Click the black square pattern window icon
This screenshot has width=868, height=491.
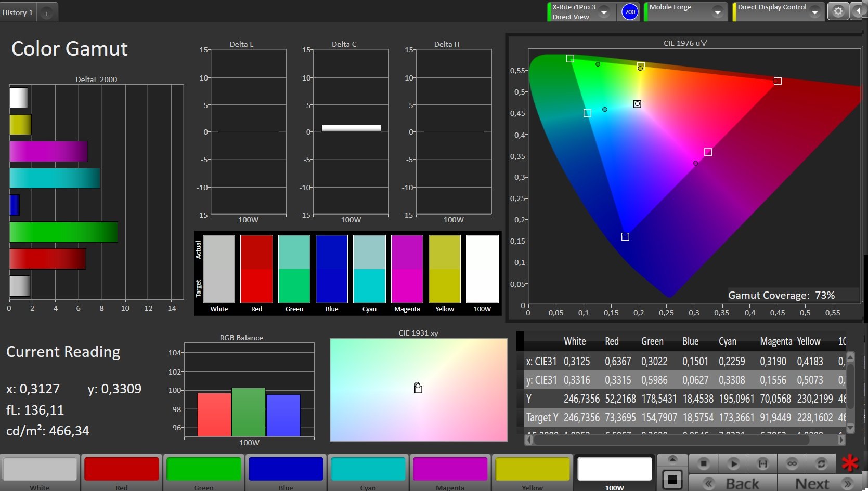click(672, 479)
